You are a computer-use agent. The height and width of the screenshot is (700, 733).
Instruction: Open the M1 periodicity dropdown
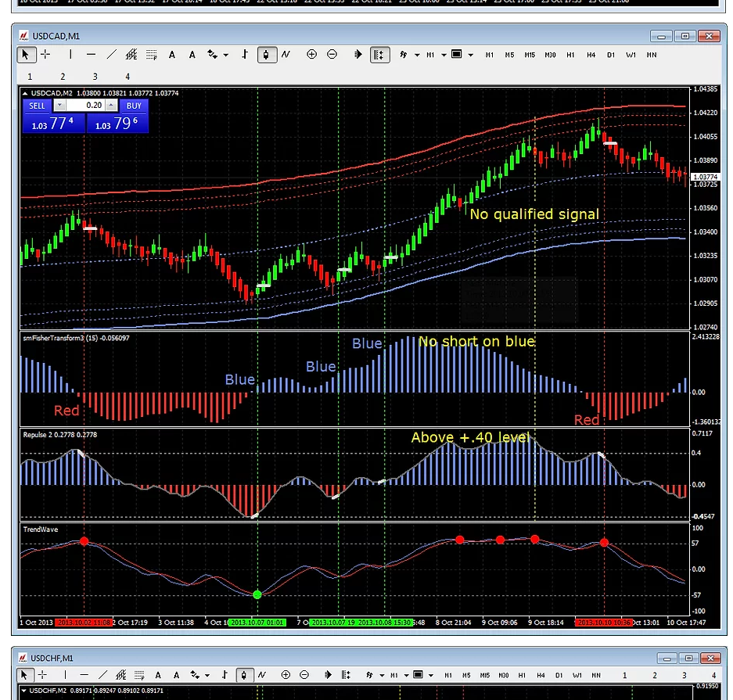coord(444,56)
